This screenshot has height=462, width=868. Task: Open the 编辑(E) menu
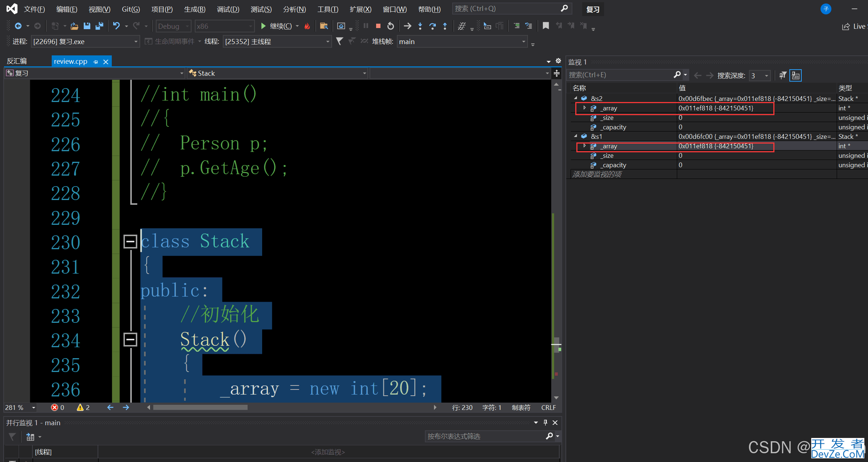pos(67,9)
